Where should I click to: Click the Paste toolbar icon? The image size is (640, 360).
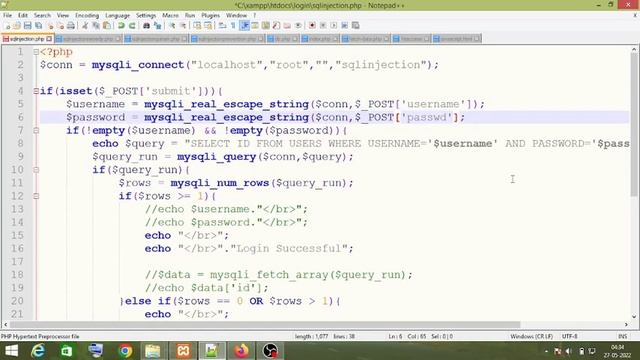click(107, 26)
